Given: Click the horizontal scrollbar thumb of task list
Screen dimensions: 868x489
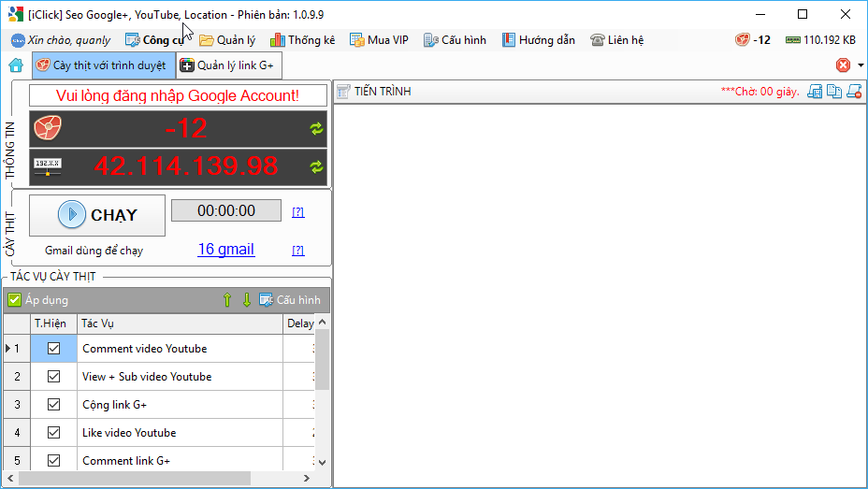Looking at the screenshot, I should coord(135,478).
